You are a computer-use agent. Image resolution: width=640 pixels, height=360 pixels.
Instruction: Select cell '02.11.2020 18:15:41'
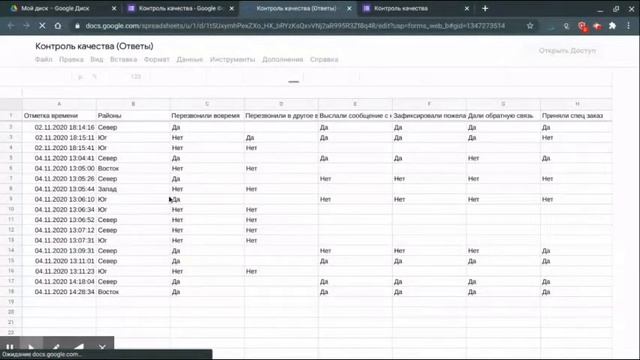[x=59, y=148]
